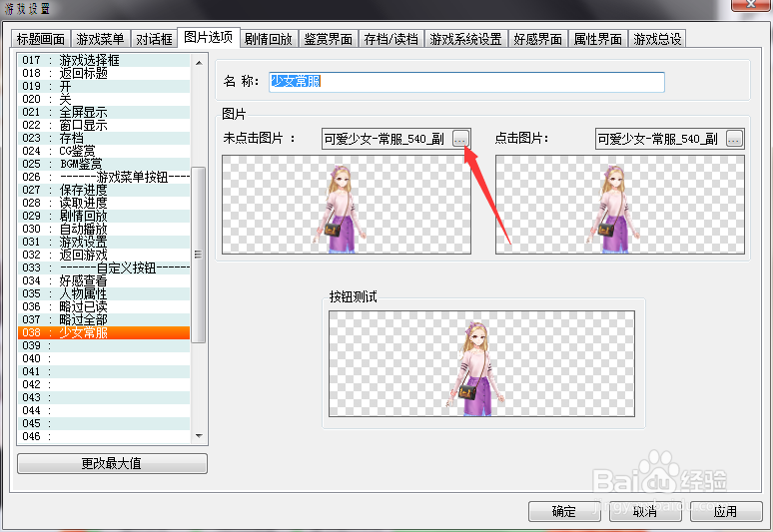Select empty list row 039
Image resolution: width=773 pixels, height=532 pixels.
104,345
